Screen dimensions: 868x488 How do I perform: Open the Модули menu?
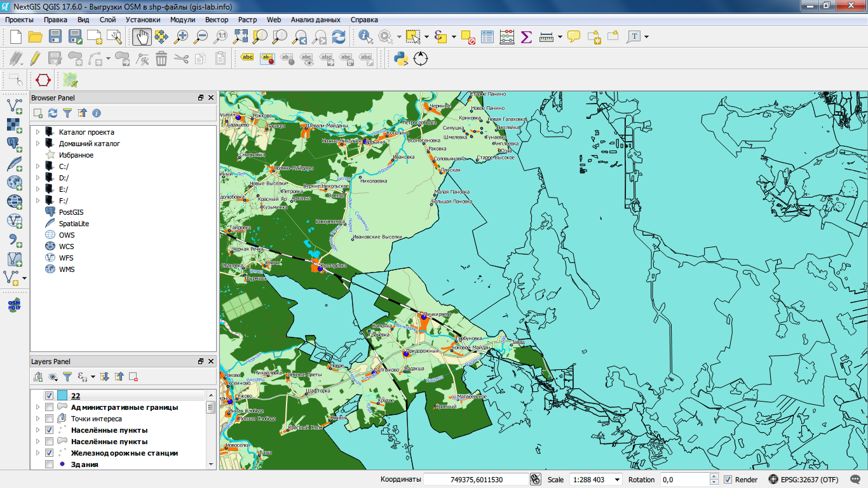(x=182, y=20)
